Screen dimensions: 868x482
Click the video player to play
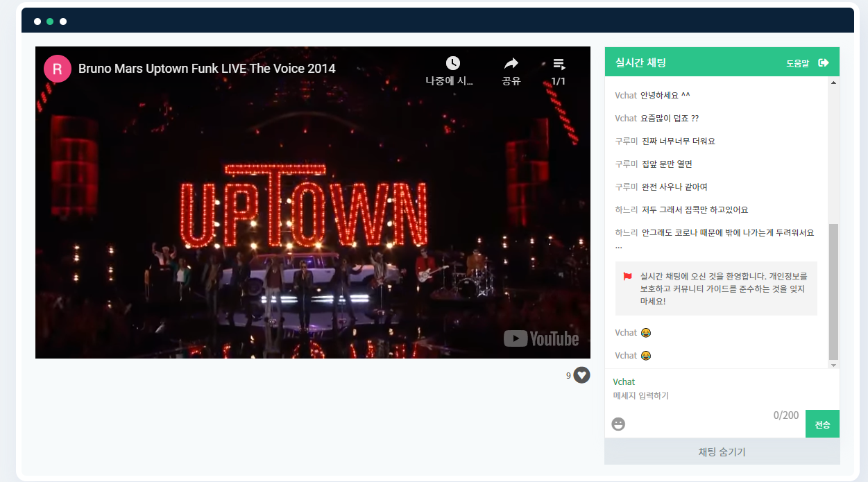312,208
